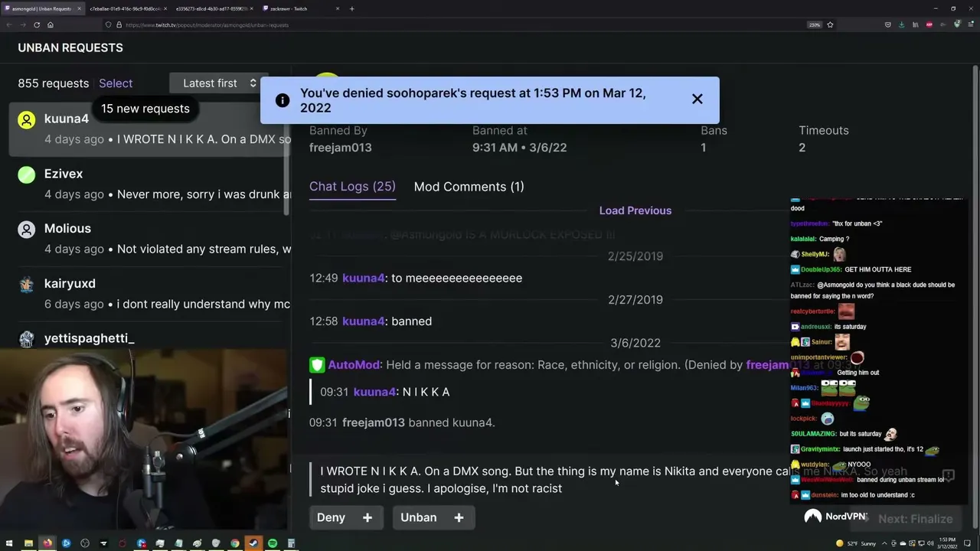Open a new browser tab
Screen dimensions: 980x551
coord(351,8)
